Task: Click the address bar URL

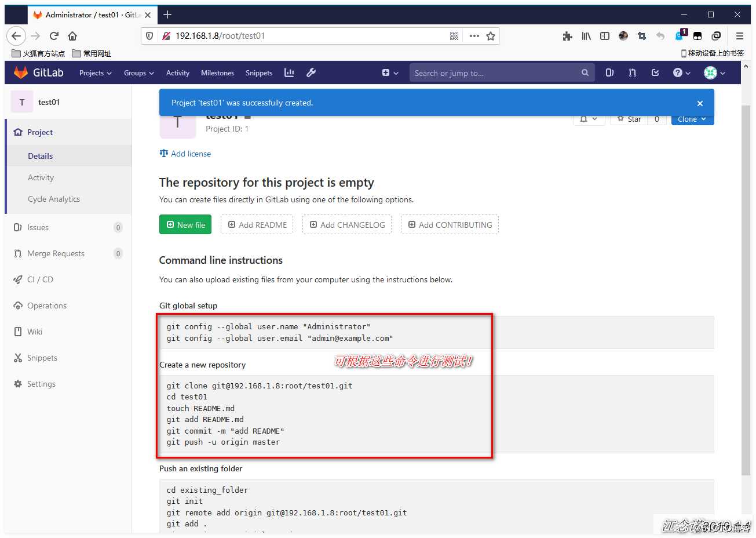Action: click(220, 36)
